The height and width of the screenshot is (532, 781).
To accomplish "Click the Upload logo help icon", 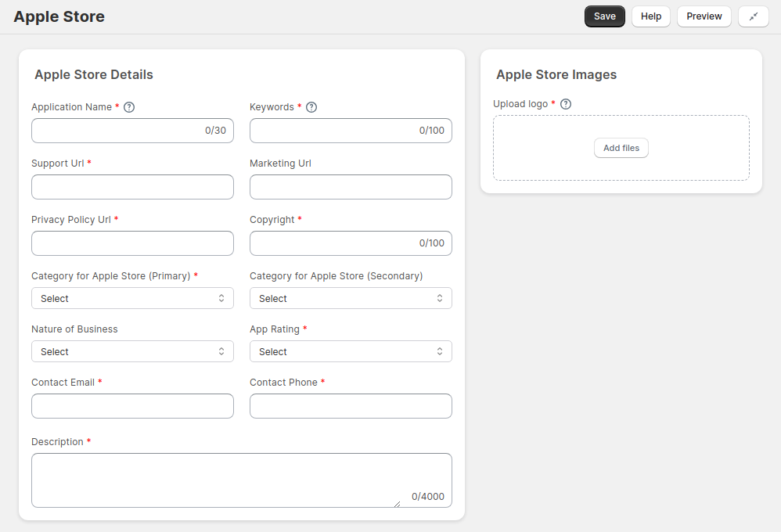I will [x=566, y=104].
